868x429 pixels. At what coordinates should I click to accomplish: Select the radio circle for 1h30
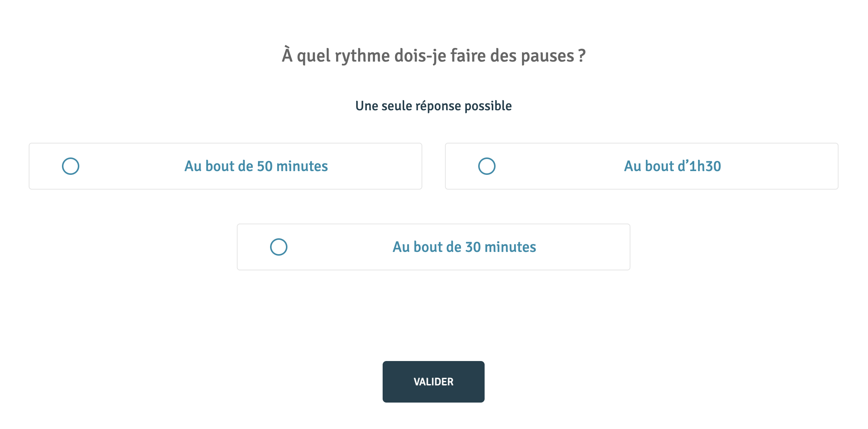(487, 166)
